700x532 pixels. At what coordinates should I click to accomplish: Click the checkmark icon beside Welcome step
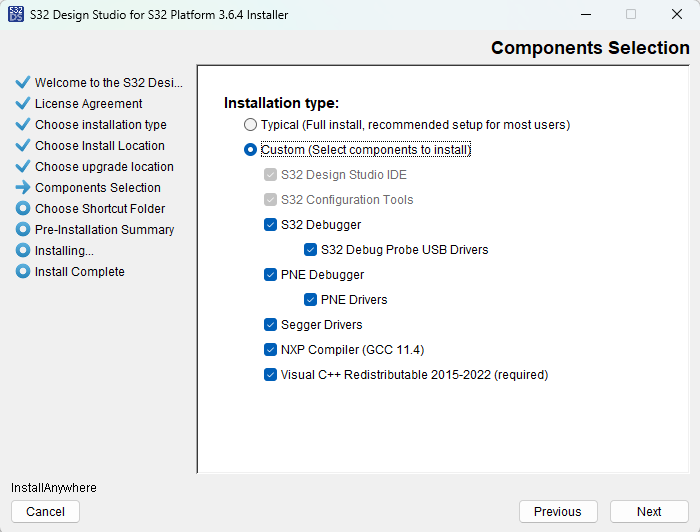point(23,83)
